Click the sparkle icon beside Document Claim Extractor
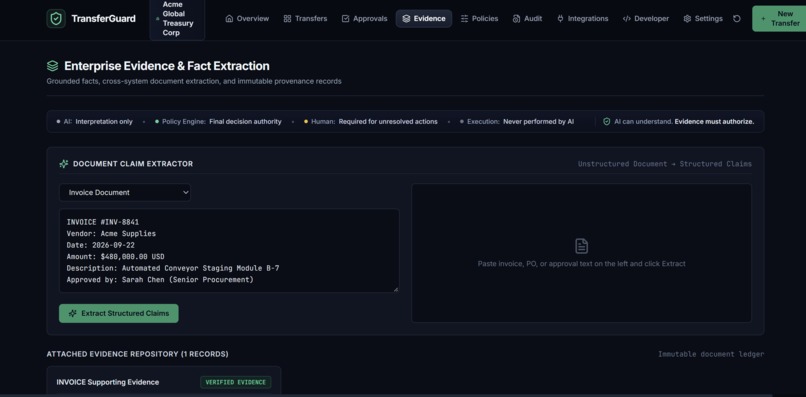 (64, 164)
